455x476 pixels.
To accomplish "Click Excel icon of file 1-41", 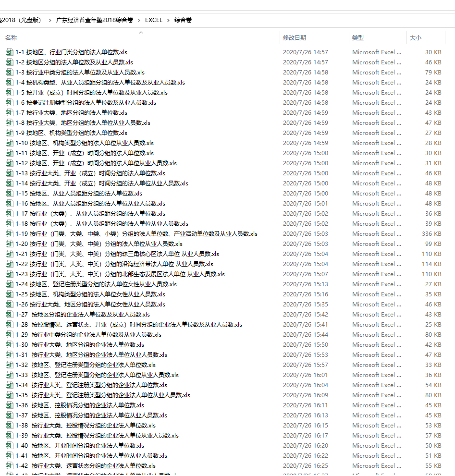I will pyautogui.click(x=10, y=456).
